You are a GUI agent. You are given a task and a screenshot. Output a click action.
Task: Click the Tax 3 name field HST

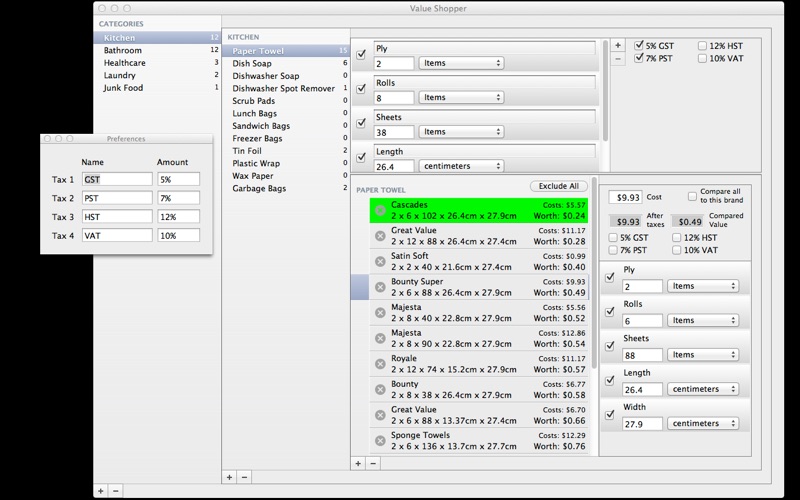pos(117,217)
